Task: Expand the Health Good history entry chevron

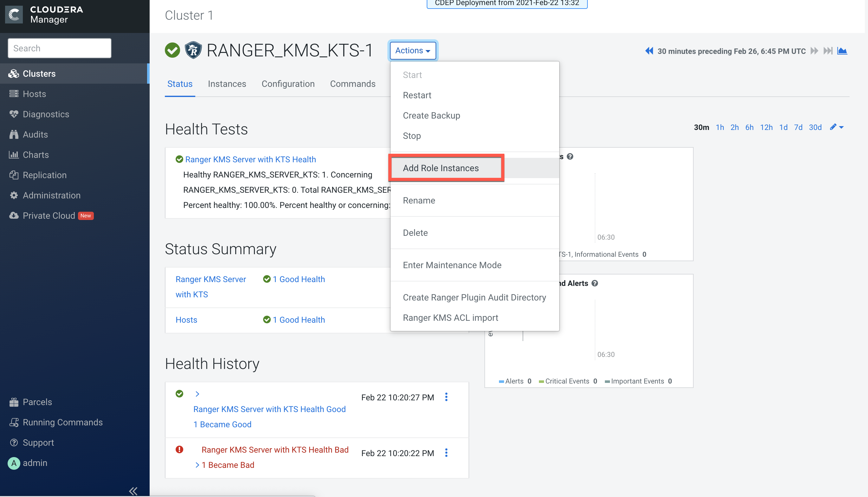Action: (x=197, y=394)
